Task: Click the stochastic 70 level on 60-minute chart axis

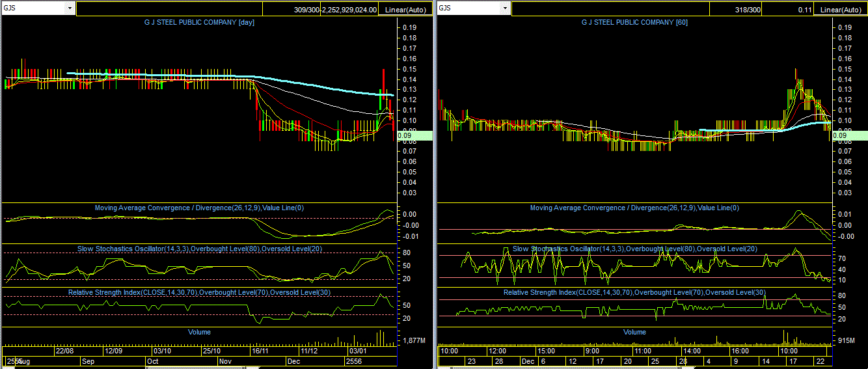Action: 841,258
